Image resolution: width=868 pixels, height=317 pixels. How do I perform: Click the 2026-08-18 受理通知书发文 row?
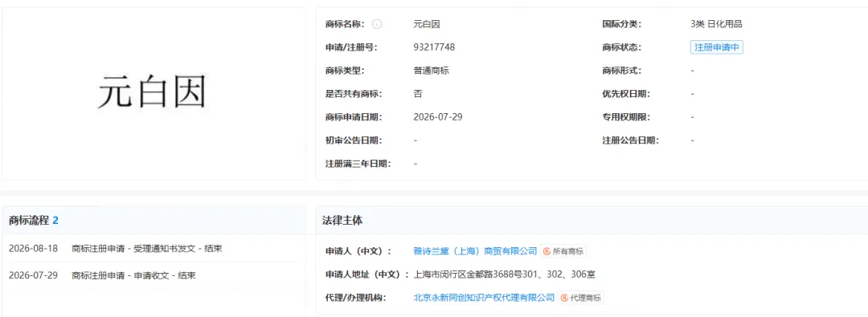point(154,249)
